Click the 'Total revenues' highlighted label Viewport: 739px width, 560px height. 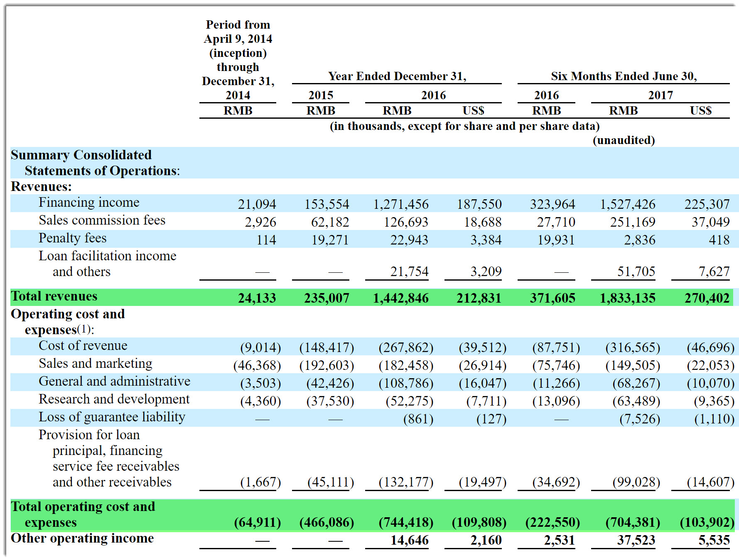click(x=54, y=296)
